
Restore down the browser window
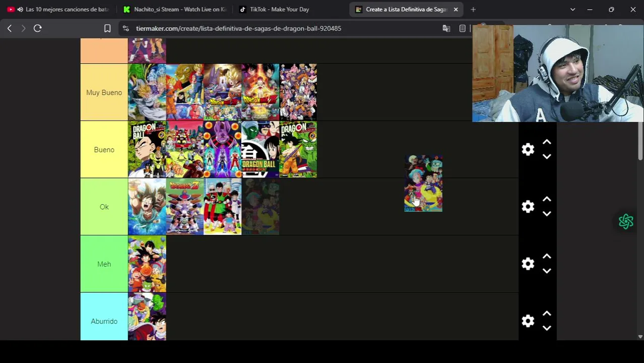[x=611, y=10]
